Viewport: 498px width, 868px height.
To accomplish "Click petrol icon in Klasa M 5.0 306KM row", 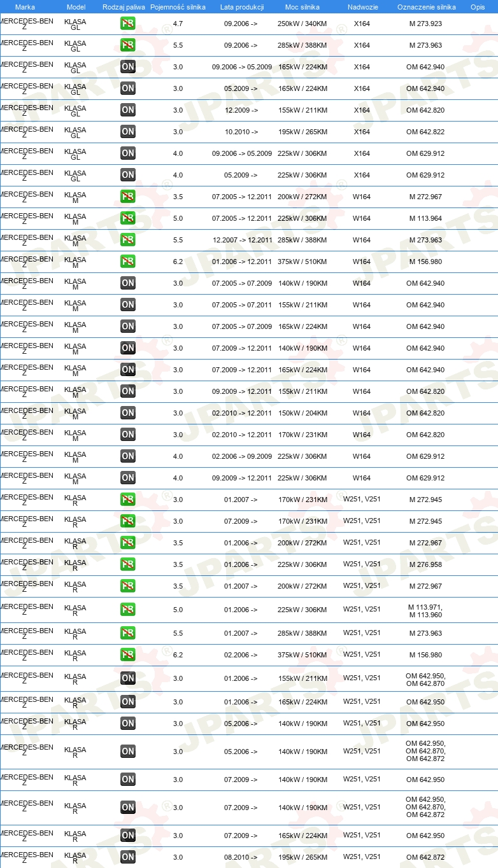I will coord(128,218).
